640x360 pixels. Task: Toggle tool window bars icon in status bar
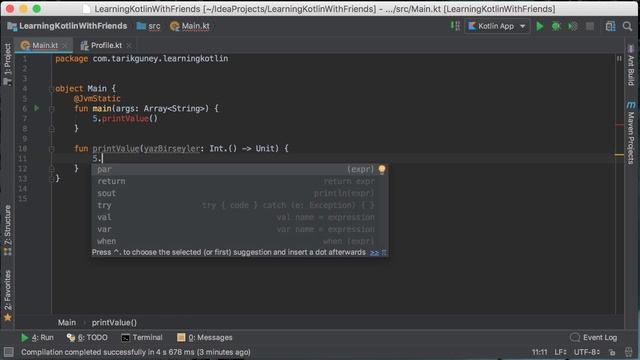[8, 352]
